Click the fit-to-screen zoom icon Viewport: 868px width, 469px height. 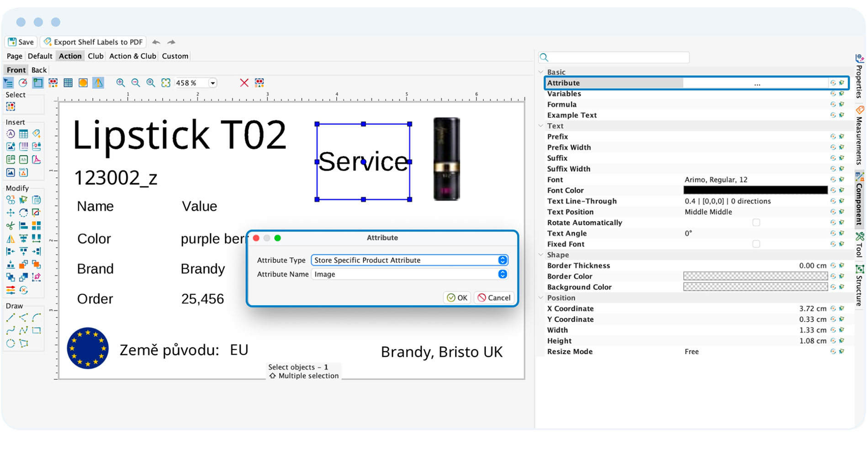click(x=166, y=83)
